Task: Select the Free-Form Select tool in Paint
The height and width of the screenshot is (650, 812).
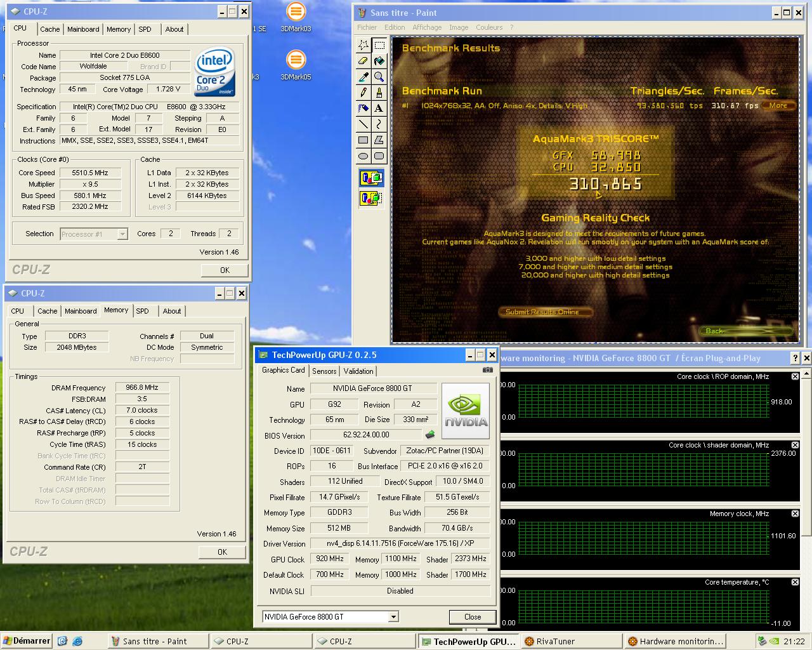Action: pos(363,45)
